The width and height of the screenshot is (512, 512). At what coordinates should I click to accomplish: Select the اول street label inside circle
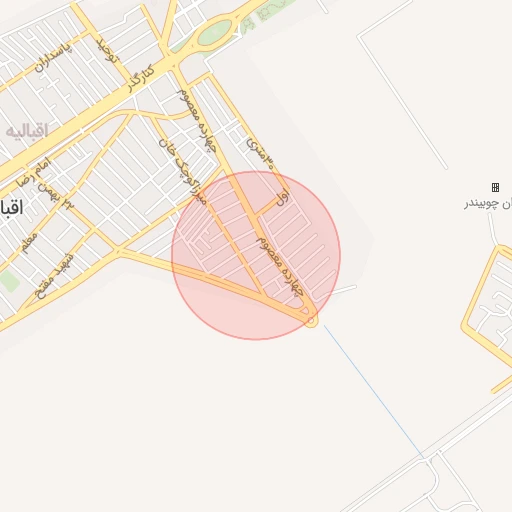pyautogui.click(x=283, y=197)
